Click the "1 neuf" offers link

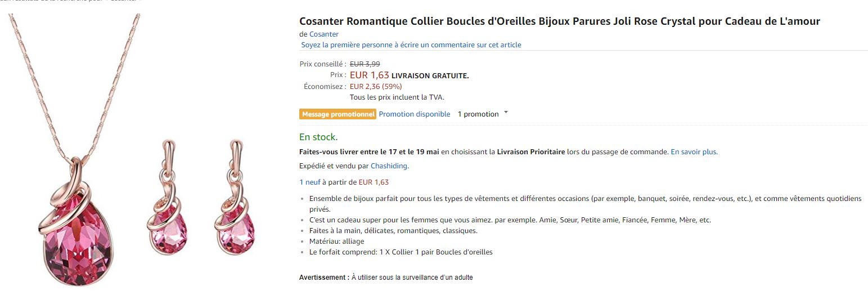pos(309,182)
